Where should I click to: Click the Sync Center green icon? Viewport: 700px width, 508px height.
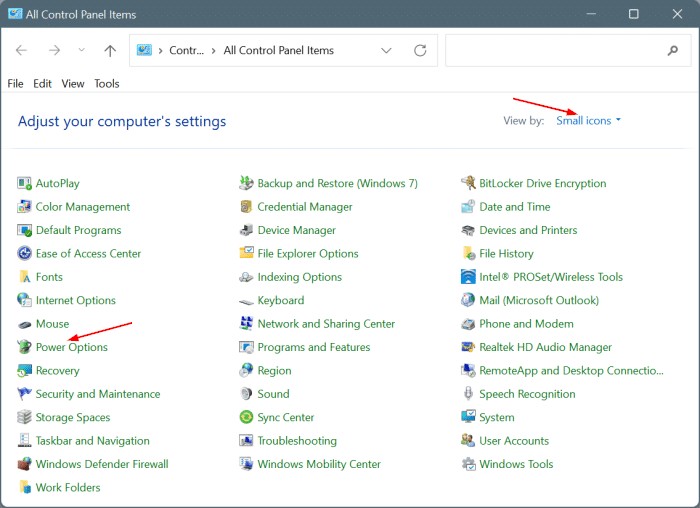[246, 417]
